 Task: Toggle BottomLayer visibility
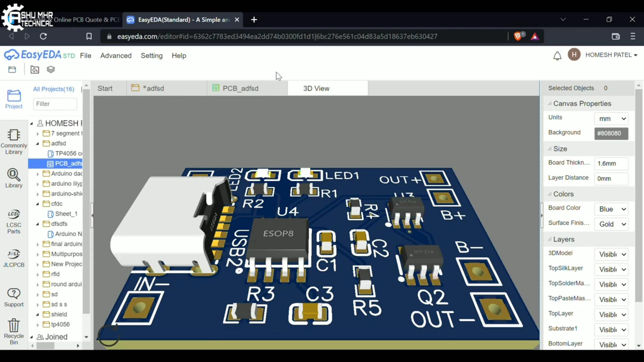[x=611, y=344]
